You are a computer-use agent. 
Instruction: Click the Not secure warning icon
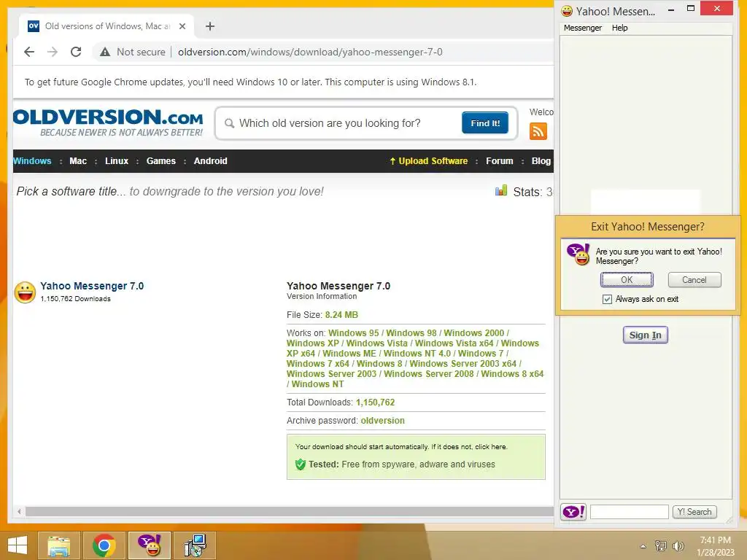(105, 52)
